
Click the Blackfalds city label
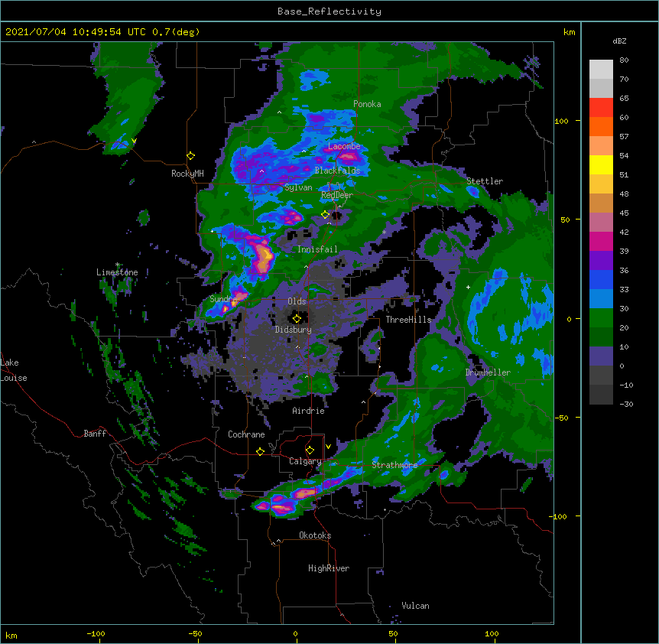[x=337, y=171]
